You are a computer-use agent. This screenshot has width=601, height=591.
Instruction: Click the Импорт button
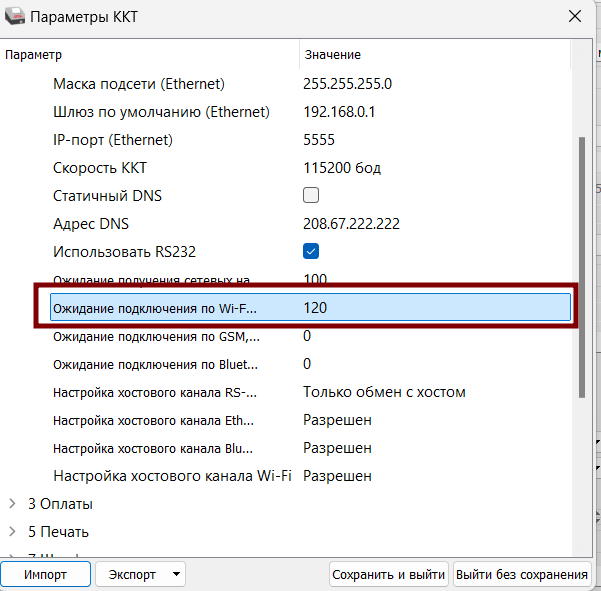(46, 574)
